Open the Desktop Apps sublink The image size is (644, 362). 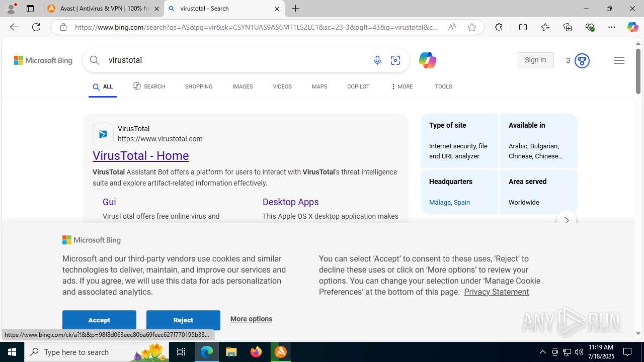[x=290, y=202]
